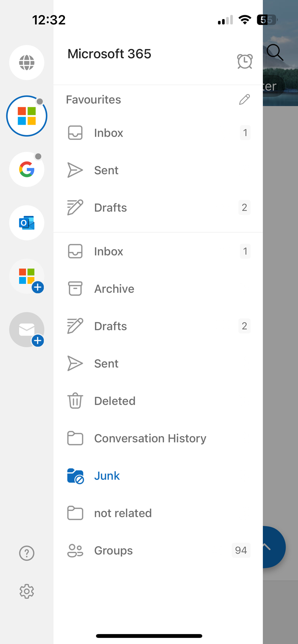The image size is (298, 644).
Task: Open the Sent folder in Favourites
Action: click(x=158, y=170)
